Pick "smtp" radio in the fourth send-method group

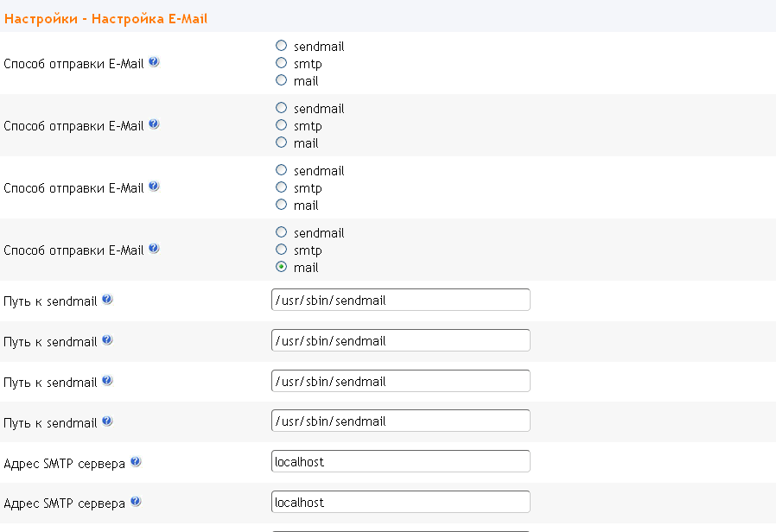281,250
